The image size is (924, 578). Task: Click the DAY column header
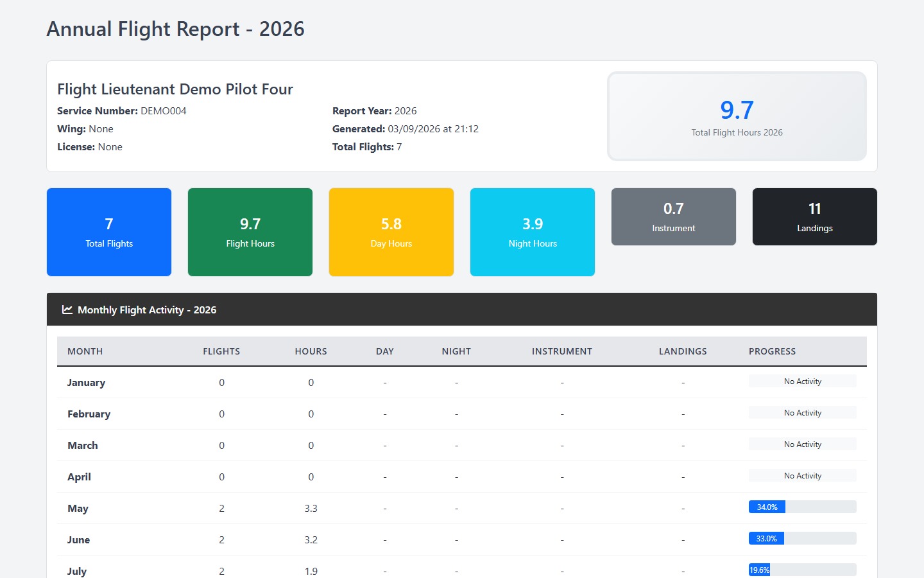pos(385,351)
